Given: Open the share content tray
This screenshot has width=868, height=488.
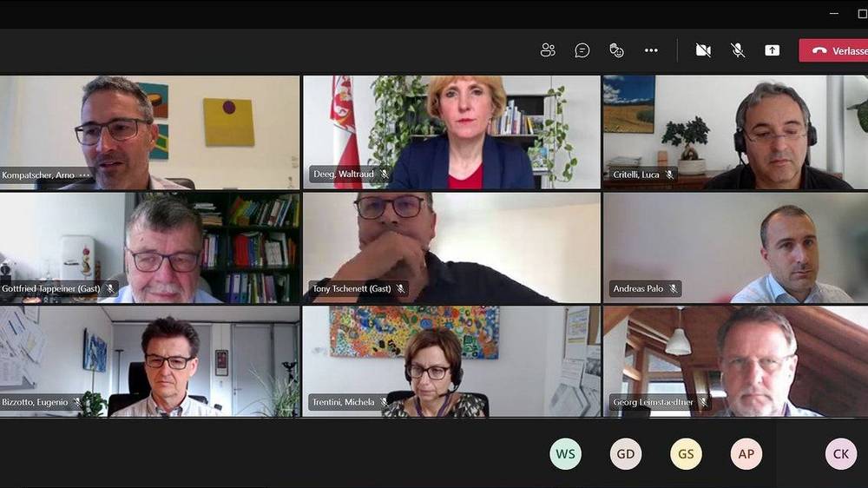Looking at the screenshot, I should 773,50.
